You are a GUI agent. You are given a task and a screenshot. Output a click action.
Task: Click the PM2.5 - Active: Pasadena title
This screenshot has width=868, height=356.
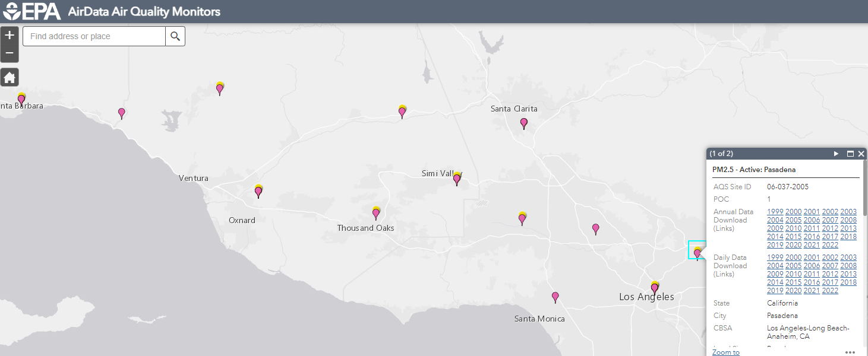coord(754,170)
